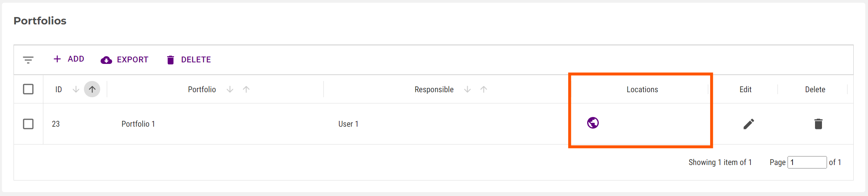Focus the Page number input field

807,162
